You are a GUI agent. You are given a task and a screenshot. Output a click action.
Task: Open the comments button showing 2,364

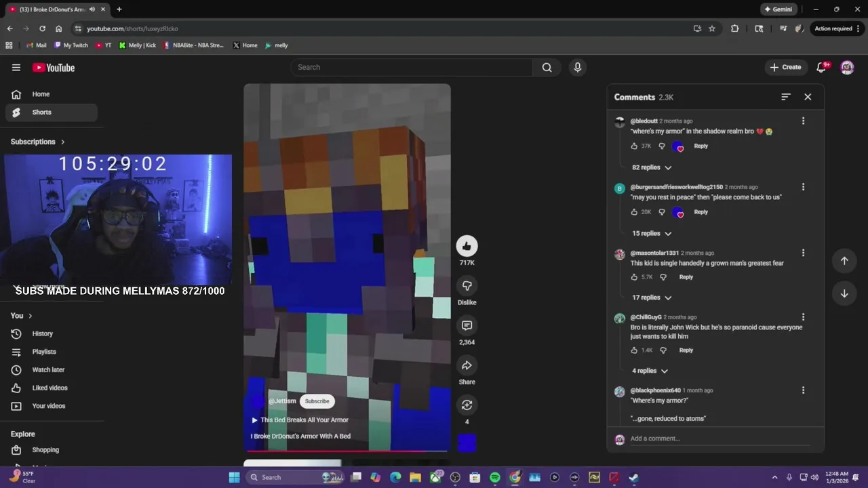coord(467,325)
